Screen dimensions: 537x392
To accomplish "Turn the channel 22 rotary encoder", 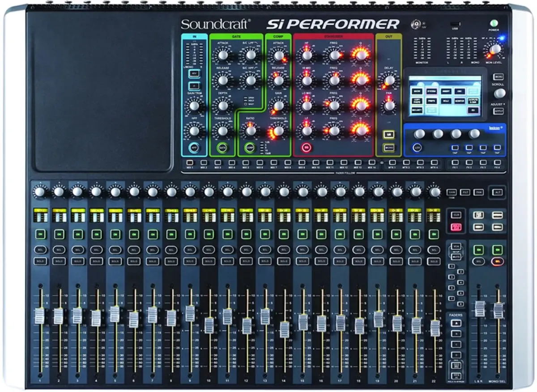I will tap(435, 192).
